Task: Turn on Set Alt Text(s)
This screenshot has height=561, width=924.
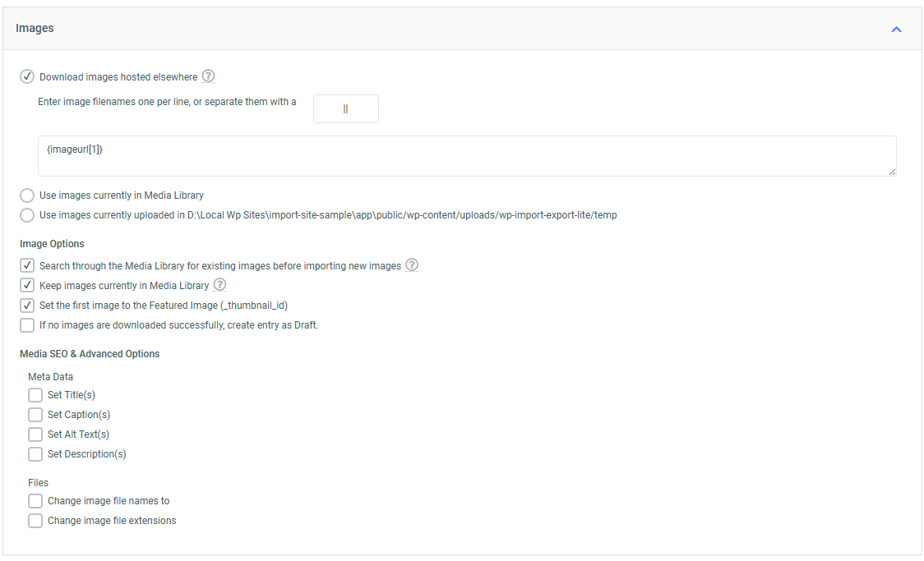Action: pyautogui.click(x=35, y=435)
